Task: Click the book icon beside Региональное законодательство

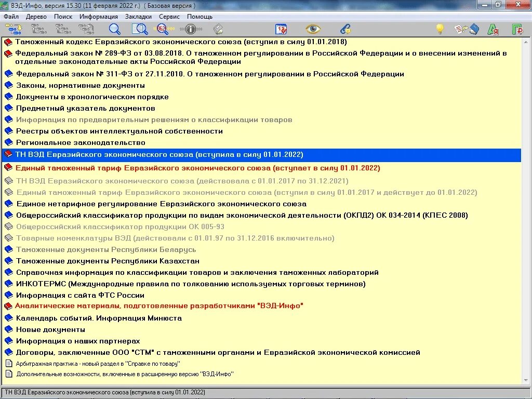Action: (8, 142)
